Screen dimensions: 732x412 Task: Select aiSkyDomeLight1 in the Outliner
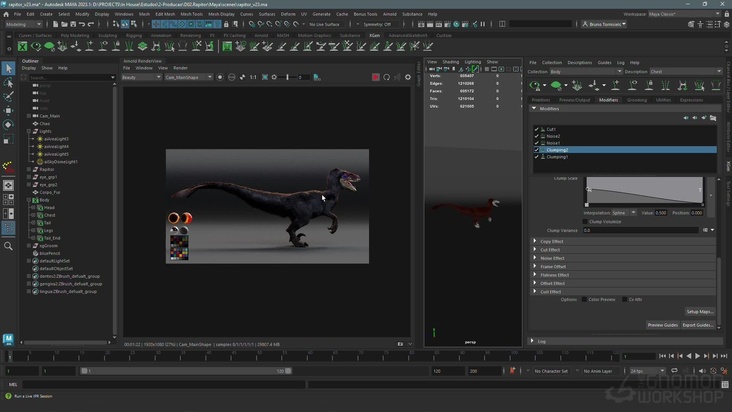[60, 161]
